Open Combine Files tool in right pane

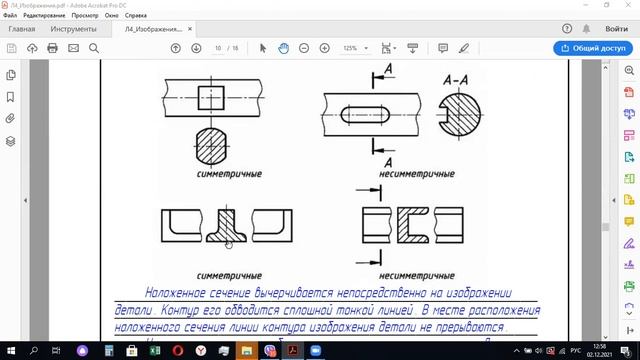629,113
